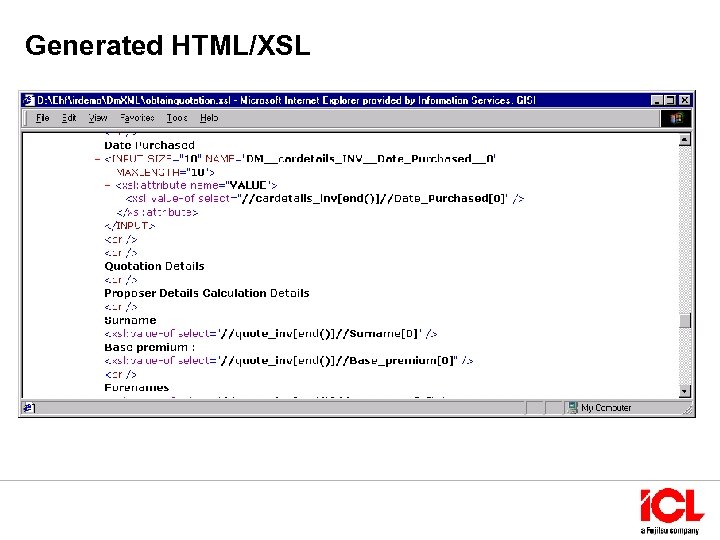The image size is (720, 540).
Task: Click 'Proposer Details Calculation Details' text
Action: [207, 293]
